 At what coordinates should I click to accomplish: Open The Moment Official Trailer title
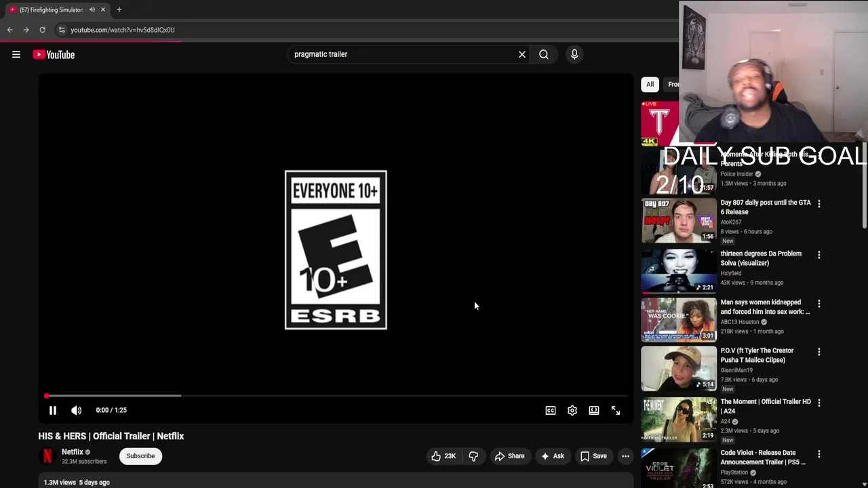point(766,406)
